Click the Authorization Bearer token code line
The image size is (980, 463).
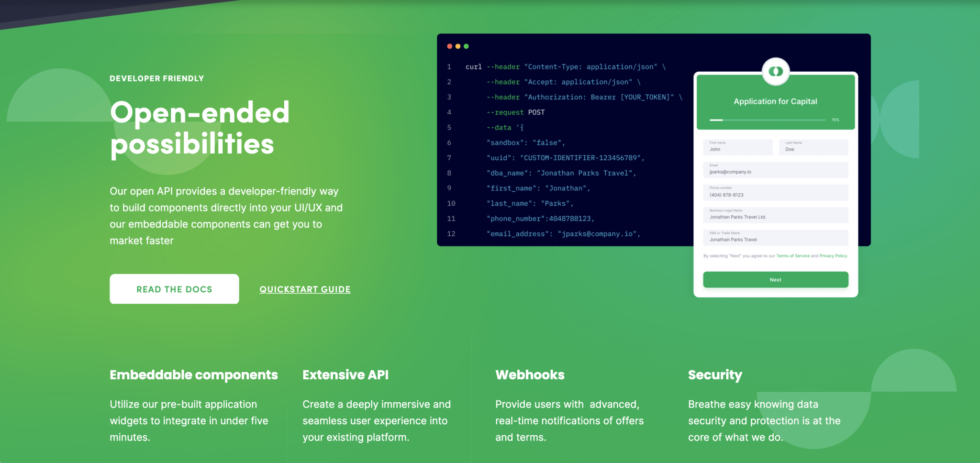pyautogui.click(x=584, y=97)
